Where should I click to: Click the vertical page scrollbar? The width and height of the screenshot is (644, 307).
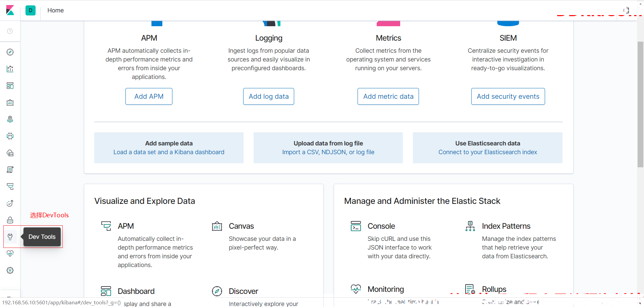(x=640, y=104)
